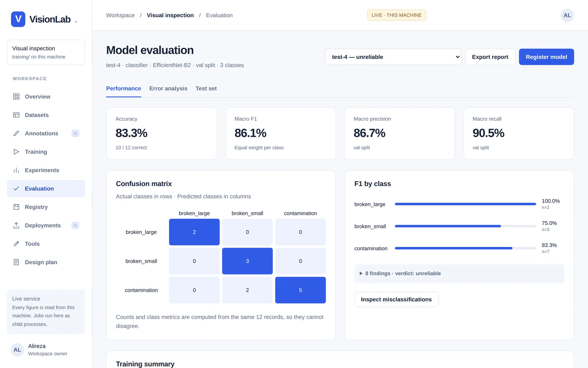This screenshot has width=588, height=368.
Task: Click the Macro F1 86.1% value
Action: coord(250,133)
